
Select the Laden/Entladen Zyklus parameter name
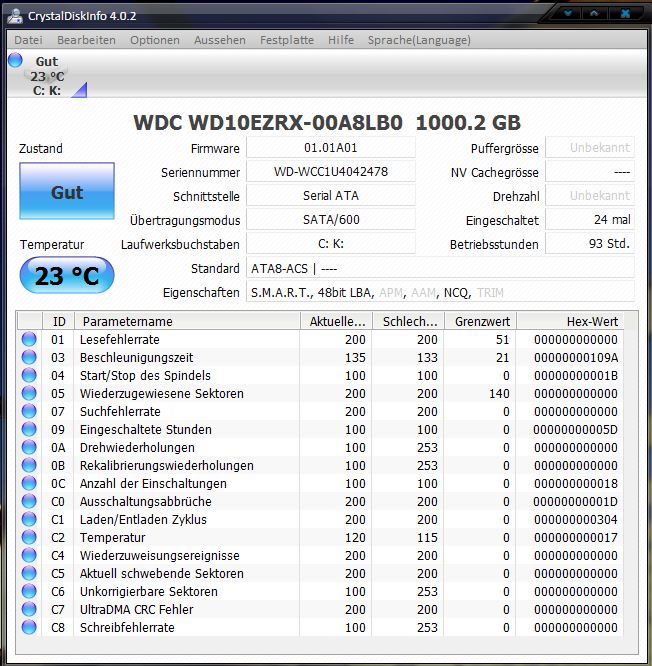143,519
